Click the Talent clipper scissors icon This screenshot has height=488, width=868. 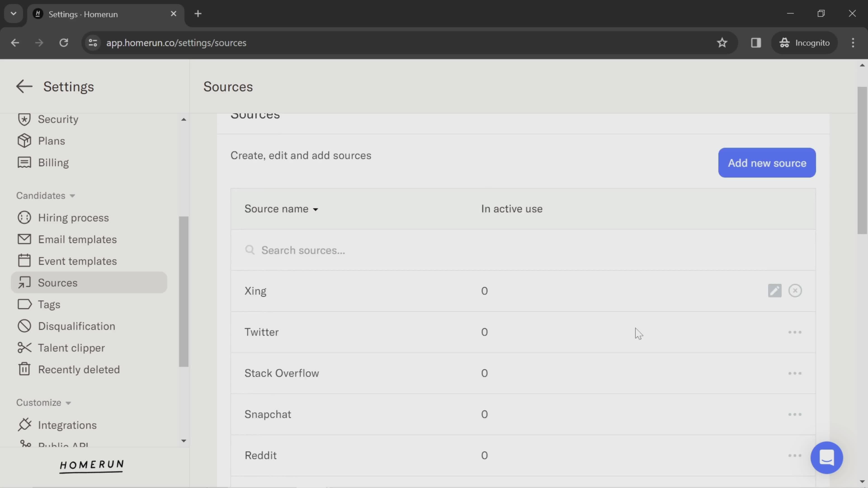point(24,348)
